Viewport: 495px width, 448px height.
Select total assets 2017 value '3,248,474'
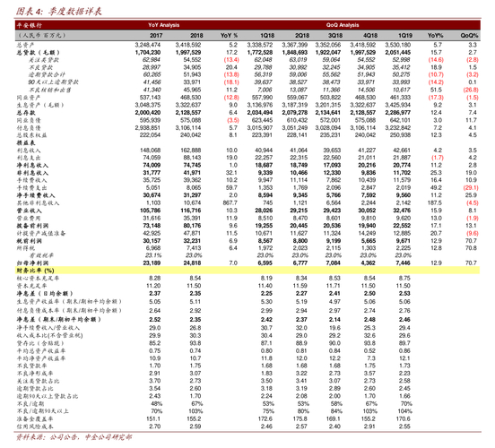[148, 45]
